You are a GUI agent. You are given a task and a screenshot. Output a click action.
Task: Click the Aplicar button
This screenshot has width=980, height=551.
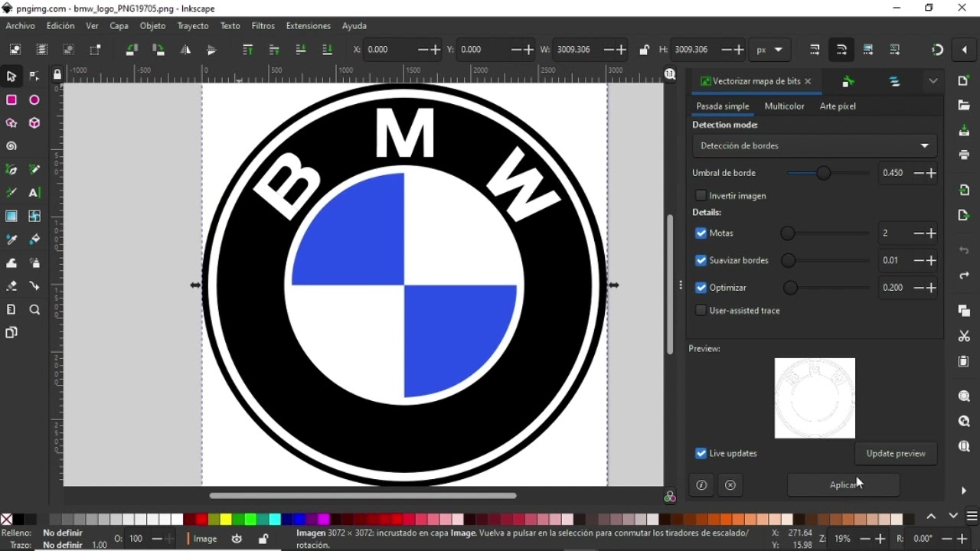click(844, 485)
